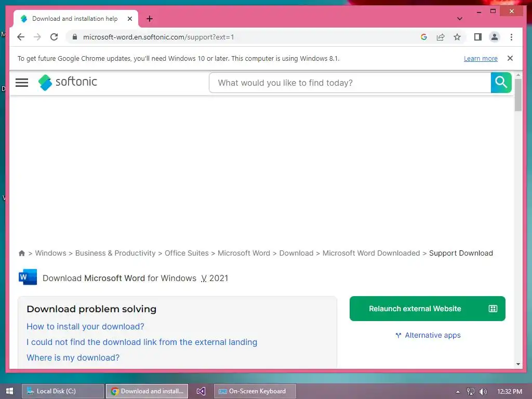Open Microsoft Word Downloaded breadcrumb
The height and width of the screenshot is (399, 532).
tap(371, 253)
